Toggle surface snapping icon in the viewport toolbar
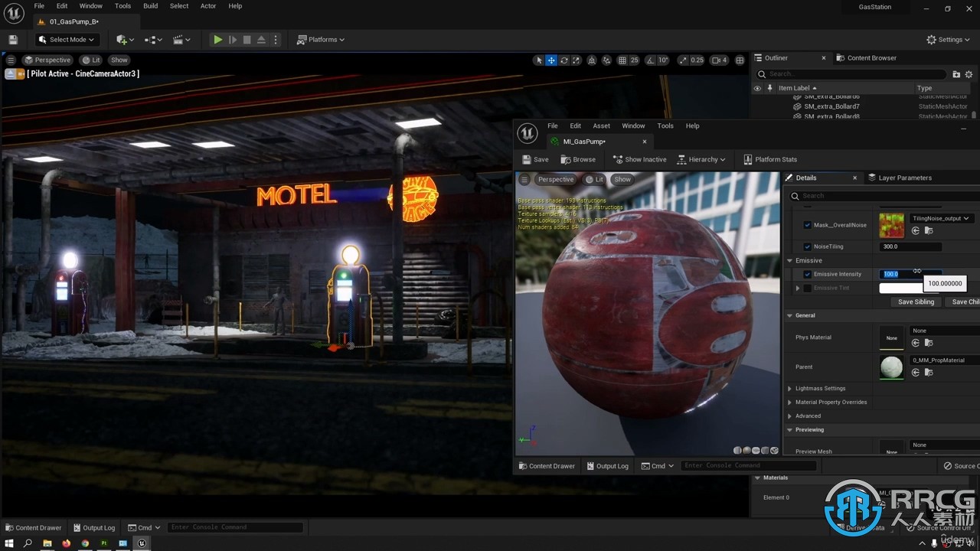This screenshot has width=980, height=551. [607, 60]
